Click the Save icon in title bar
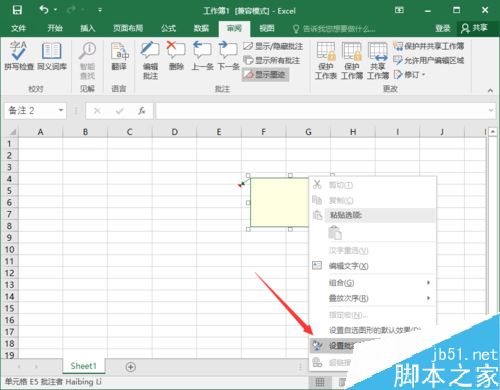The image size is (500, 390). pyautogui.click(x=17, y=10)
